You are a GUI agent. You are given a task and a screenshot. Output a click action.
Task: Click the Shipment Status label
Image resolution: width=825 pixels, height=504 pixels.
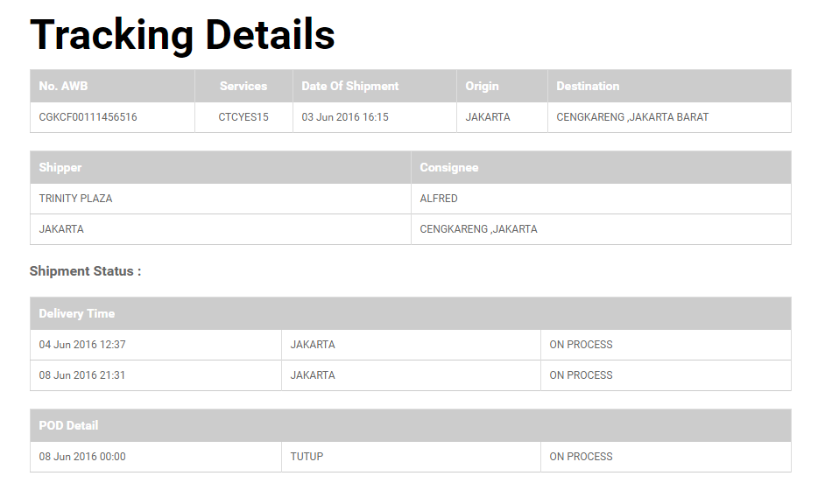[85, 271]
